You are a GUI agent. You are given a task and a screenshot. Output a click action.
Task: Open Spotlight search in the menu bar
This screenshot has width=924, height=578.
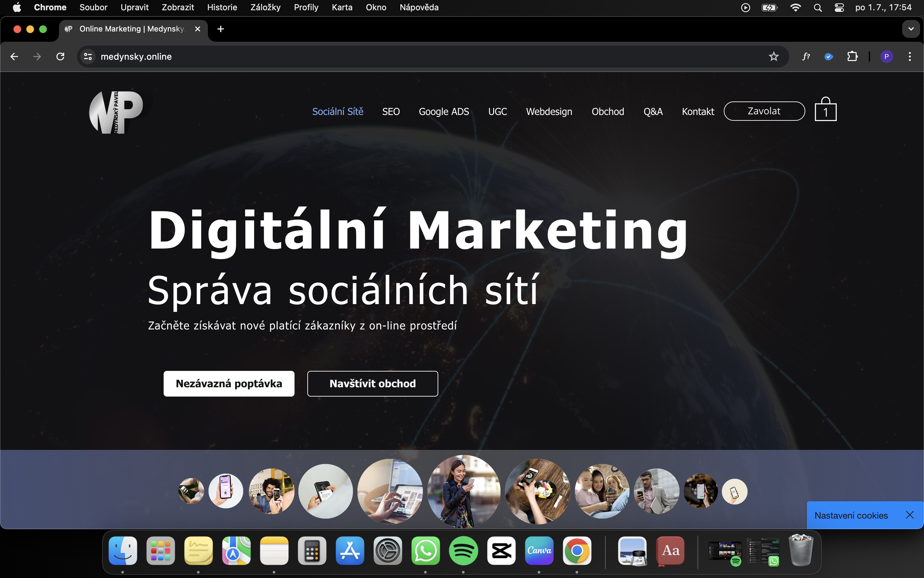pyautogui.click(x=817, y=8)
